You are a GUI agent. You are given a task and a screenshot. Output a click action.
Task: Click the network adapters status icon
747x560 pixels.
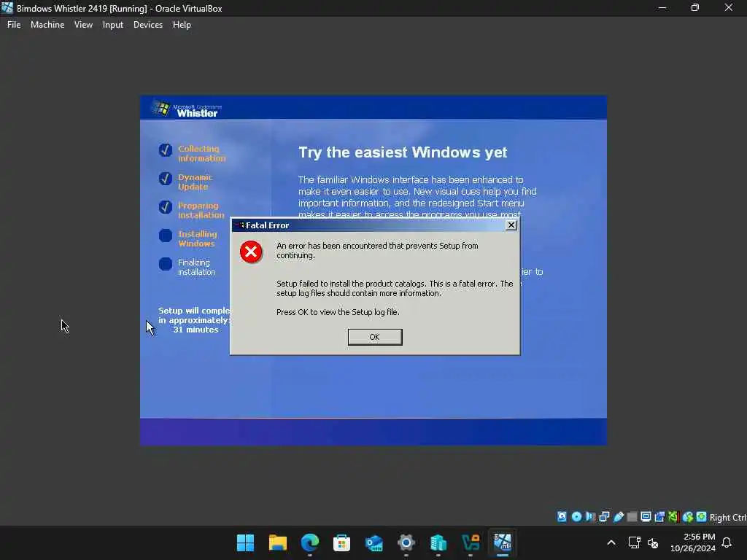tap(604, 517)
